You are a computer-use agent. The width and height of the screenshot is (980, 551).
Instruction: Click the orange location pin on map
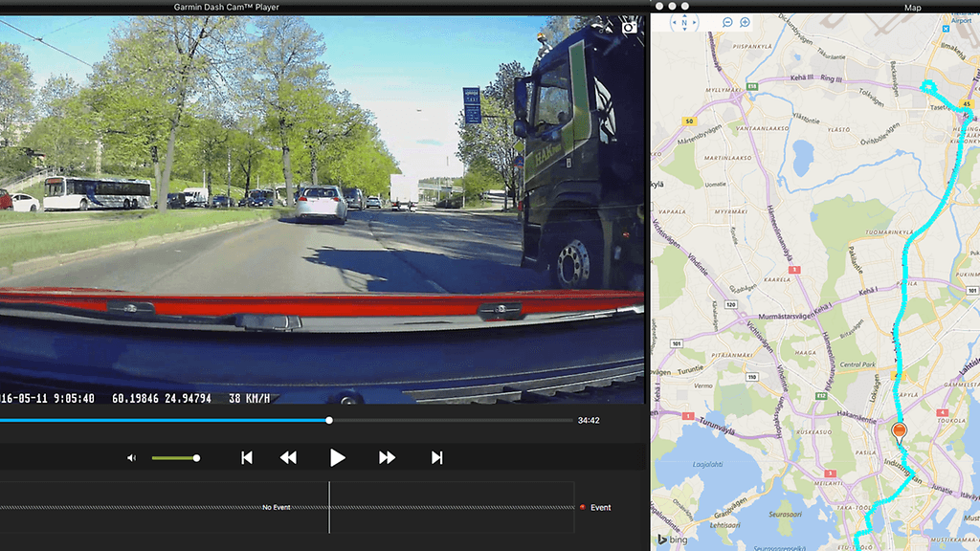coord(899,432)
